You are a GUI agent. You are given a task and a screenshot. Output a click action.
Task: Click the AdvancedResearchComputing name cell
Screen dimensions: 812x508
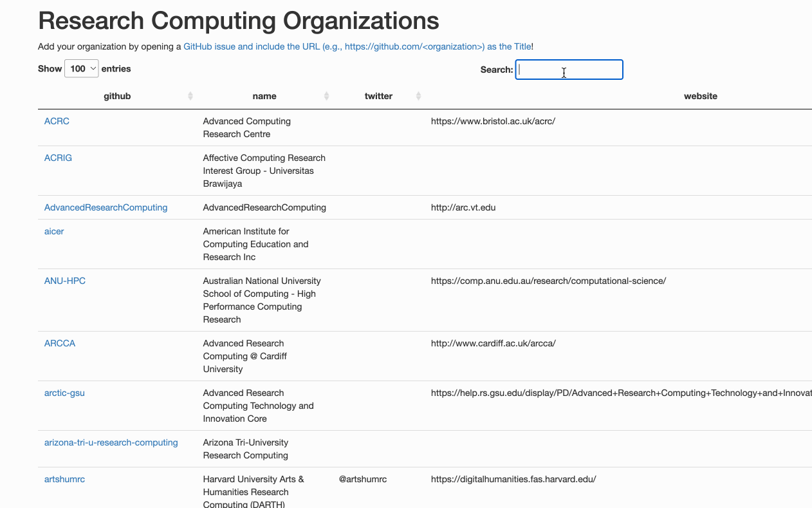click(x=264, y=207)
